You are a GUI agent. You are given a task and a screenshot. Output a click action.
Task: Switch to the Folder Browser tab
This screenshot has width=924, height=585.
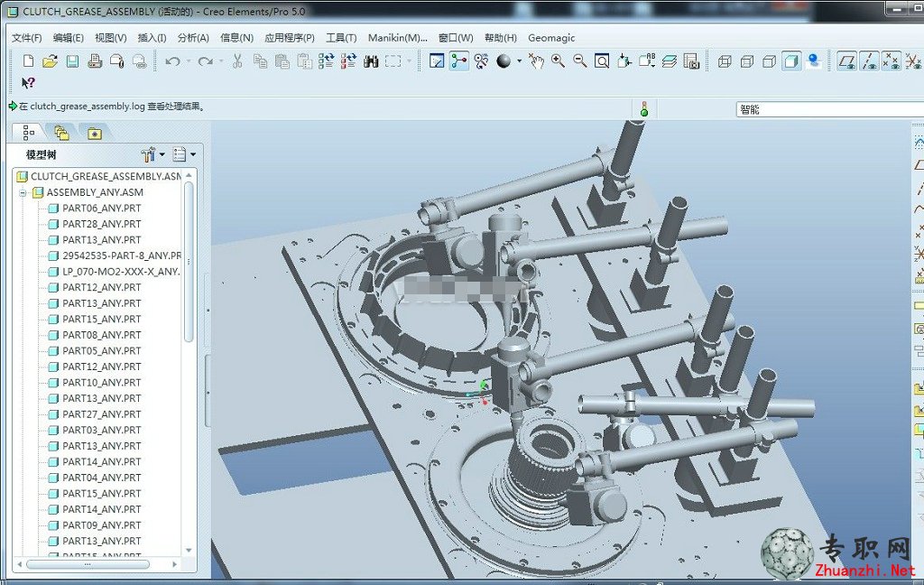pyautogui.click(x=61, y=134)
